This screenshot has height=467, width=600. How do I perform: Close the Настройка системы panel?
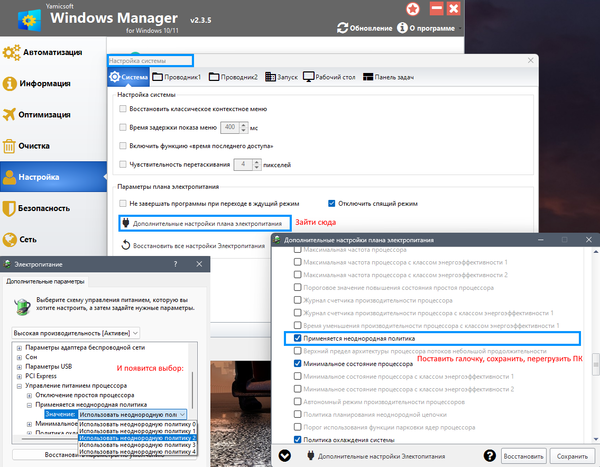pos(530,60)
